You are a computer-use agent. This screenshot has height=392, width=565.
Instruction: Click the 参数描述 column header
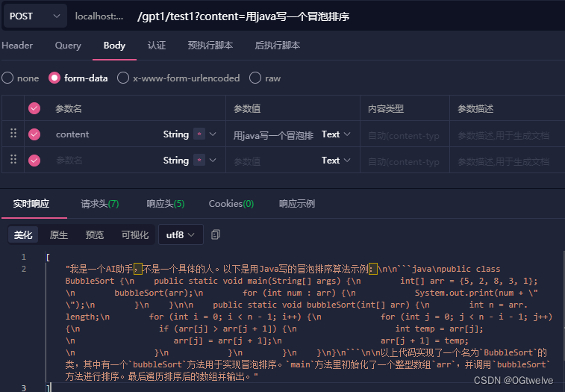point(475,108)
